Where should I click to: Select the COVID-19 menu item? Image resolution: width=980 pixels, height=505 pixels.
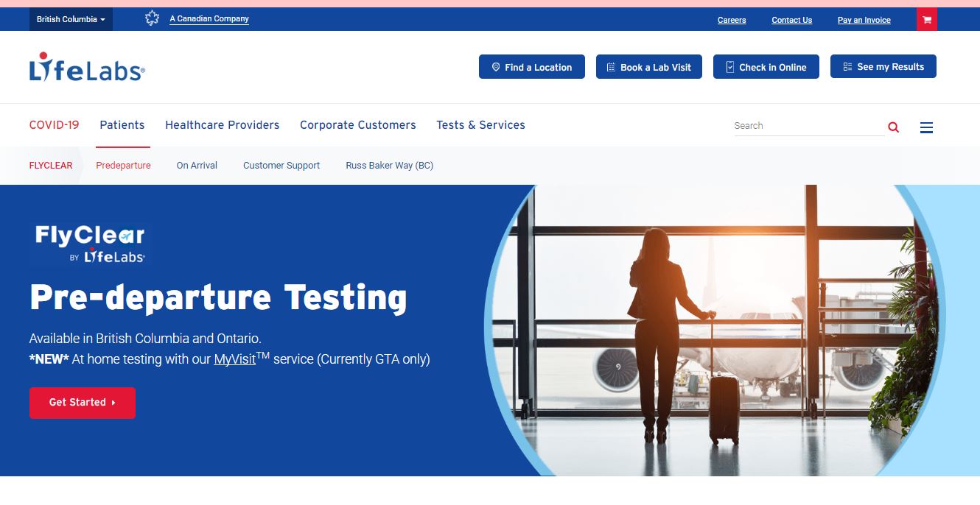54,125
